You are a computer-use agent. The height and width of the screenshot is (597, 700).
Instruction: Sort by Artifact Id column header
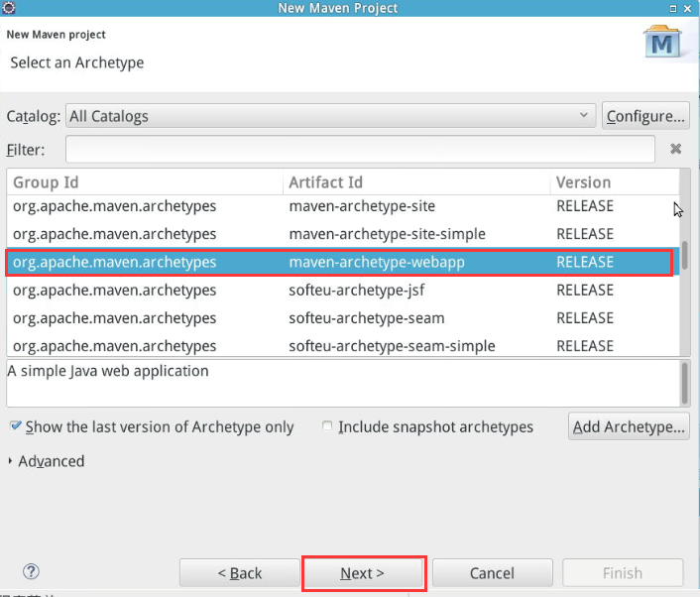point(416,182)
